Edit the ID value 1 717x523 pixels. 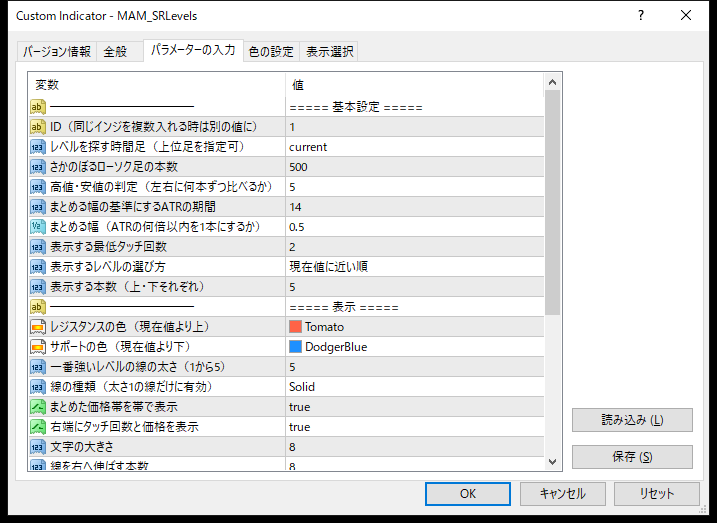click(415, 127)
